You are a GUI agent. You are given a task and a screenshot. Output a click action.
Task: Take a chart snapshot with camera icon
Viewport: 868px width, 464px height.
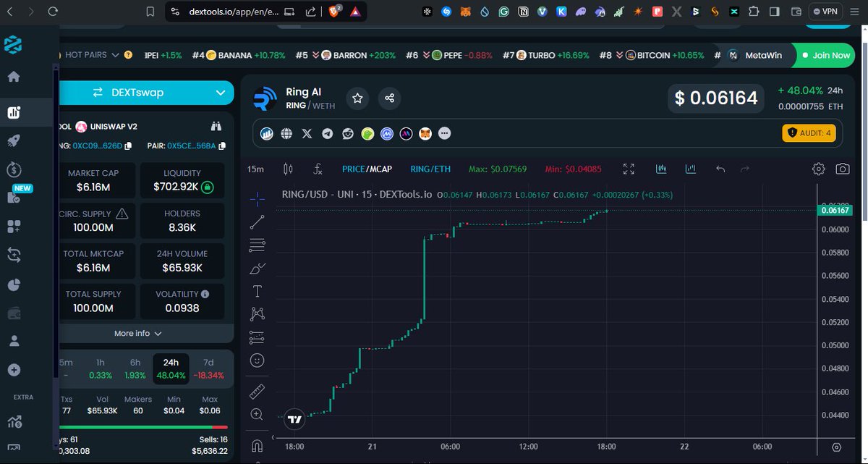click(842, 169)
